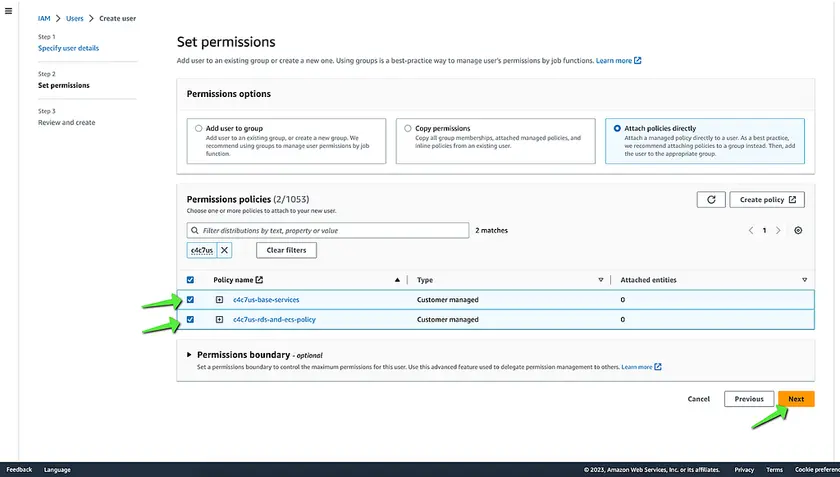The height and width of the screenshot is (477, 840).
Task: Click the Type column header
Action: point(425,280)
